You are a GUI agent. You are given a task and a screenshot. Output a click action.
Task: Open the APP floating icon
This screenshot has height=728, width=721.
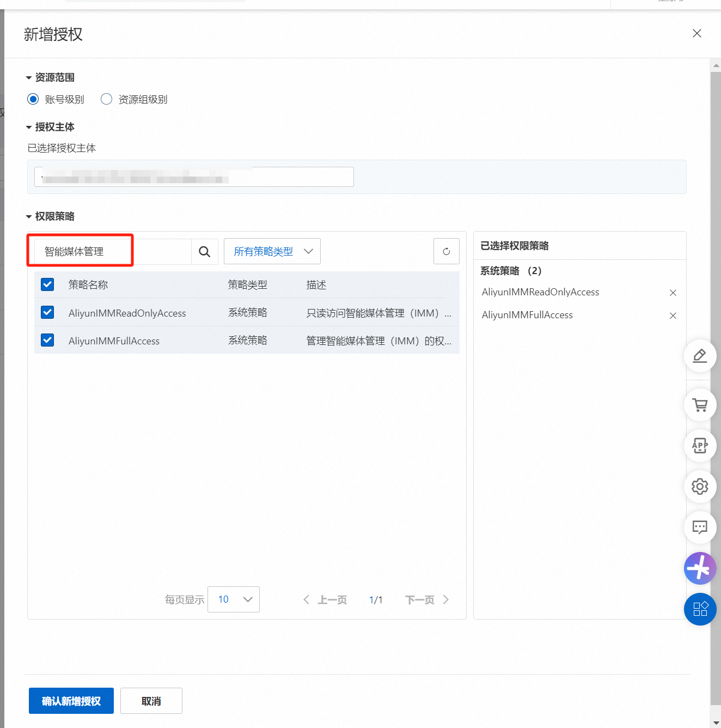click(700, 446)
